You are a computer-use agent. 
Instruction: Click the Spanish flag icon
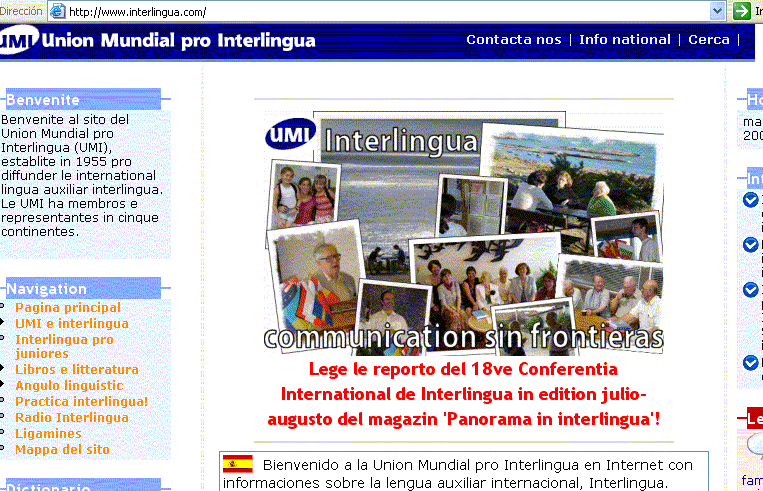(x=237, y=464)
